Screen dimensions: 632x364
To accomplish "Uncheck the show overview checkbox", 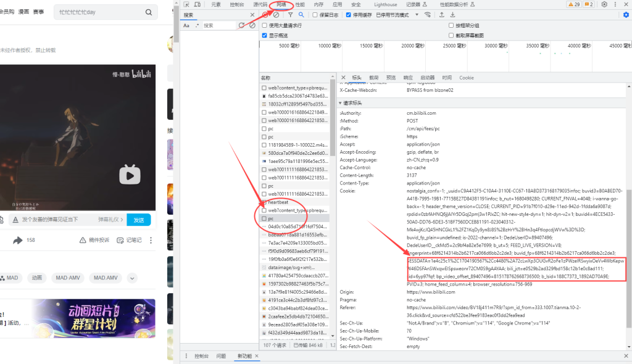I will coord(265,35).
